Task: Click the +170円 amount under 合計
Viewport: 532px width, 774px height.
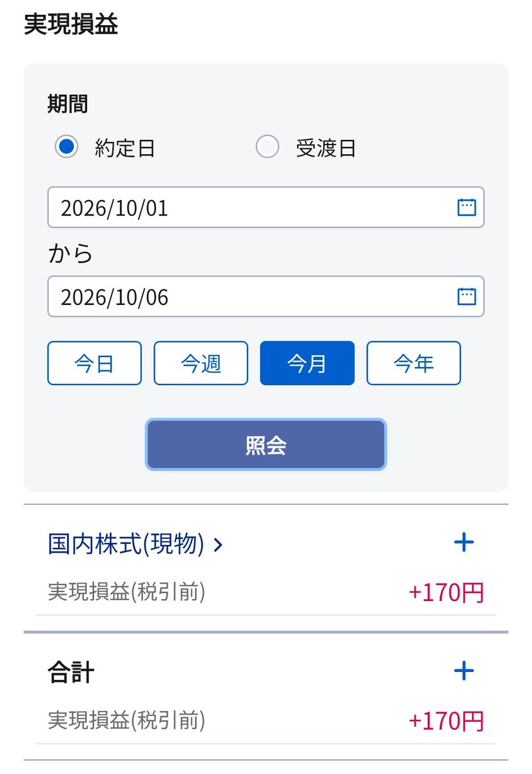Action: [446, 721]
